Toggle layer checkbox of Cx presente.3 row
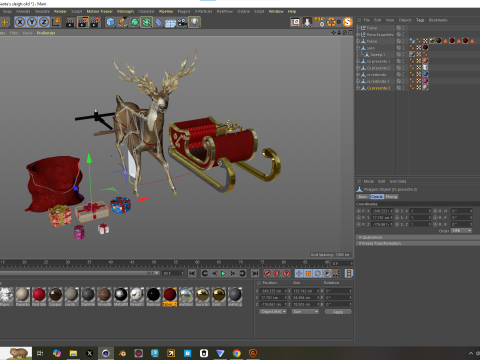Screen dimensions: 480x360 pyautogui.click(x=398, y=88)
